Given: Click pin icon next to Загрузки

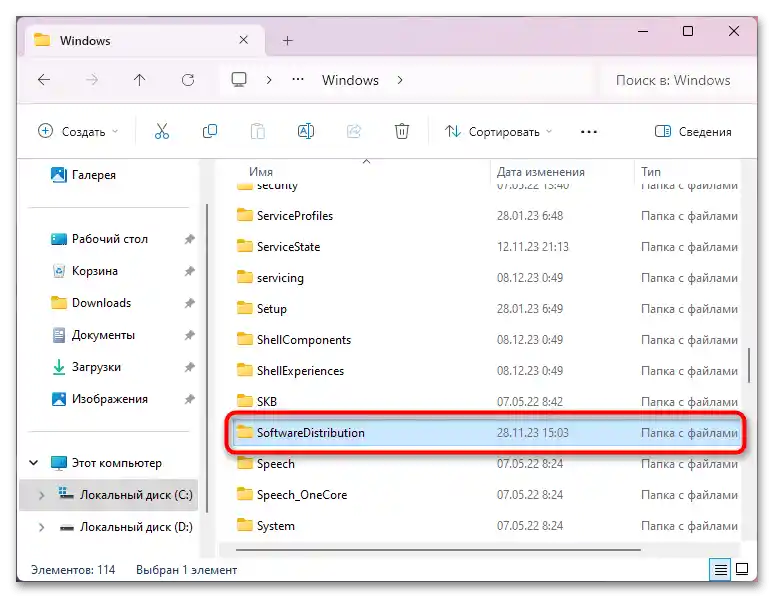Looking at the screenshot, I should coord(190,367).
